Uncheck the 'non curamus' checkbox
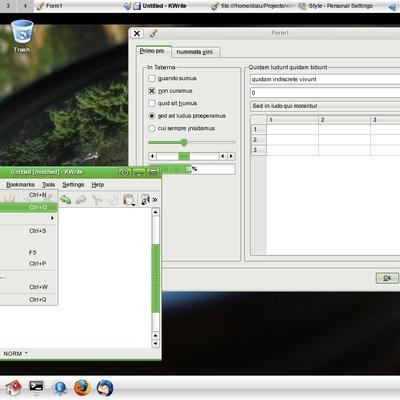This screenshot has height=400, width=400. pos(152,91)
